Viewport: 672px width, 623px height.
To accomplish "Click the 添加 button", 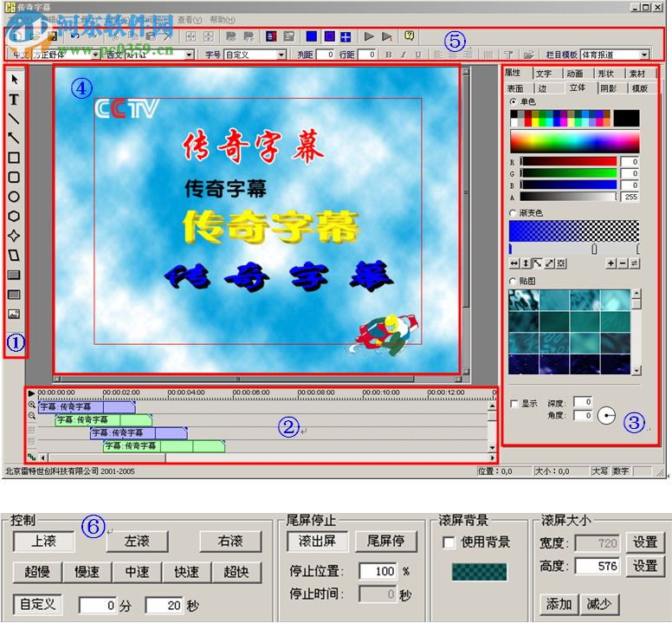I will tap(559, 604).
